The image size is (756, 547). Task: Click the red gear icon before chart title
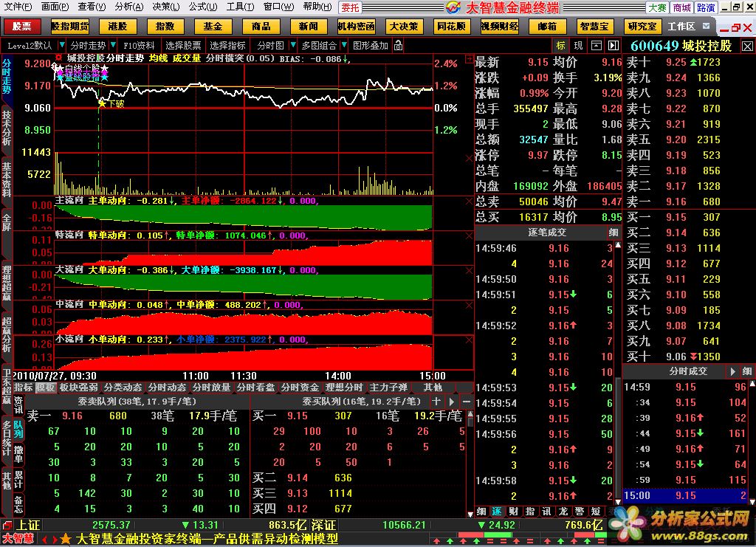(x=59, y=58)
